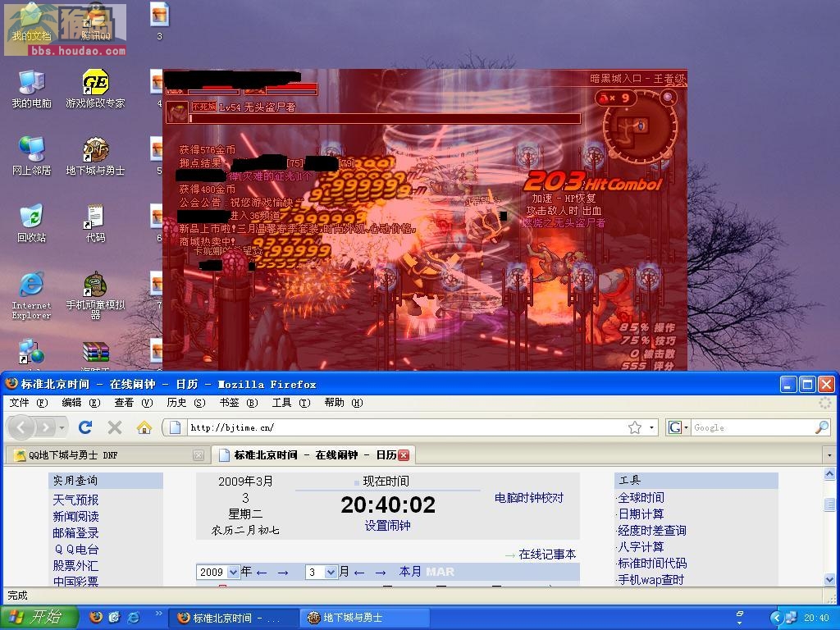Image resolution: width=840 pixels, height=630 pixels.
Task: Click the 开始 Start button
Action: 39,617
